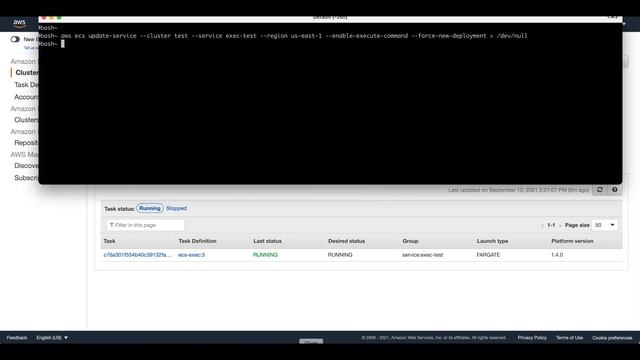Open task c76a301f554b40c39132fa link
640x360 pixels.
tap(137, 255)
